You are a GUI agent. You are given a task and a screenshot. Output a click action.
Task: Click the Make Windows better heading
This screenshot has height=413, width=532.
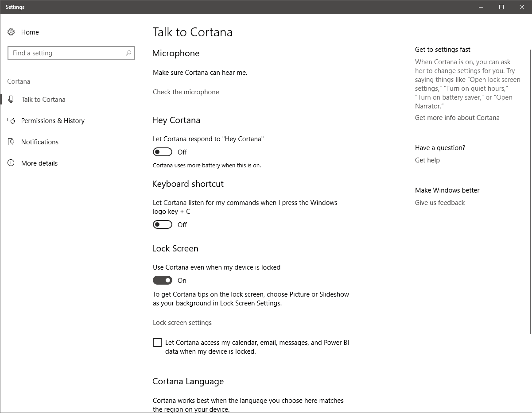coord(447,190)
